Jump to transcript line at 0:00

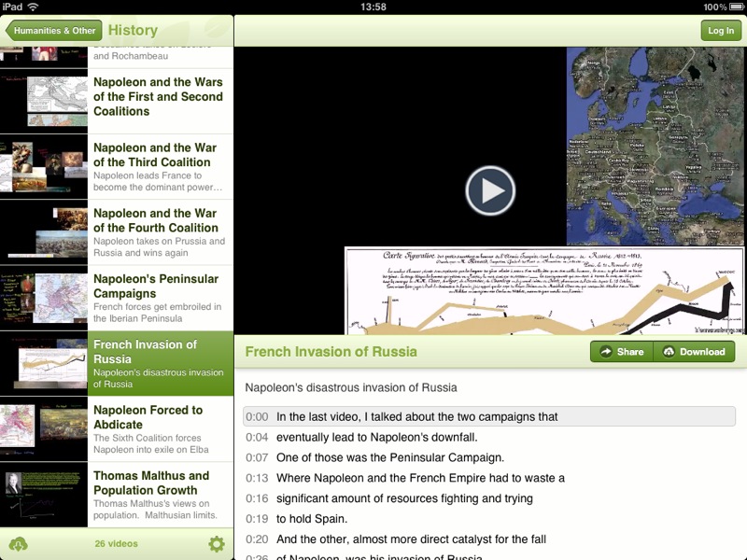(x=489, y=416)
